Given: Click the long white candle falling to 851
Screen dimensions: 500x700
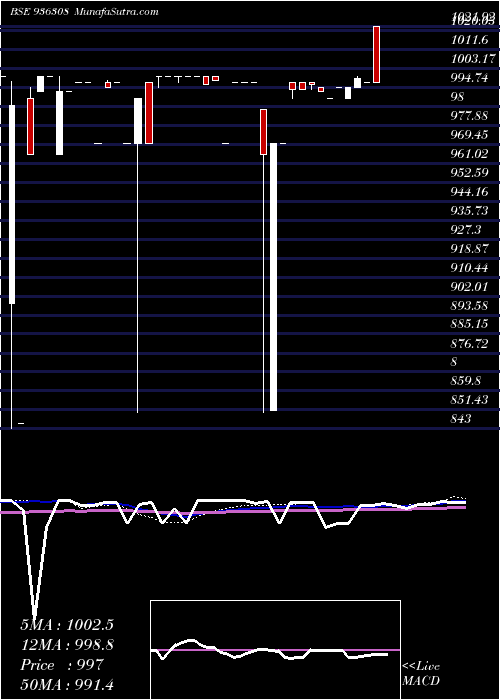Looking at the screenshot, I should pos(273,277).
